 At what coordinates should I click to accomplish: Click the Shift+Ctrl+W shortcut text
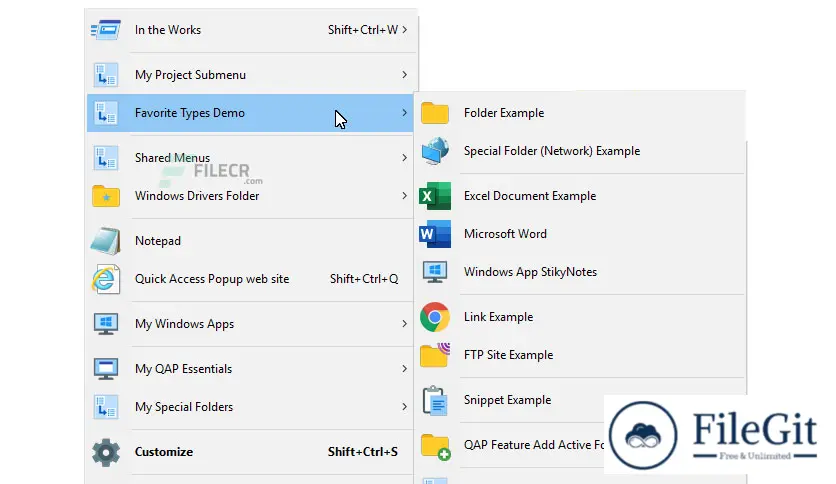(x=363, y=30)
